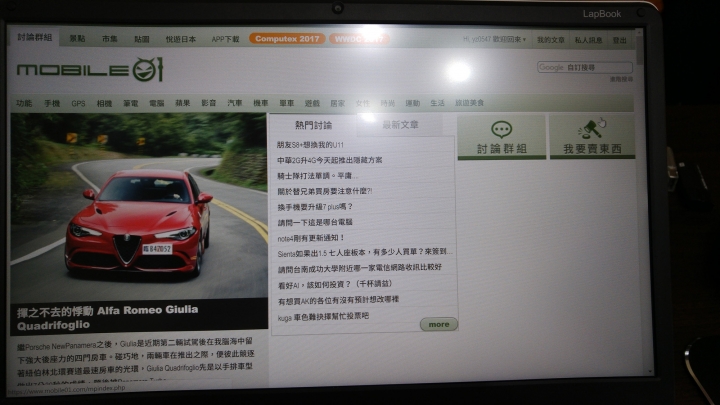
Task: Open the 景點 top menu item
Action: click(x=77, y=39)
